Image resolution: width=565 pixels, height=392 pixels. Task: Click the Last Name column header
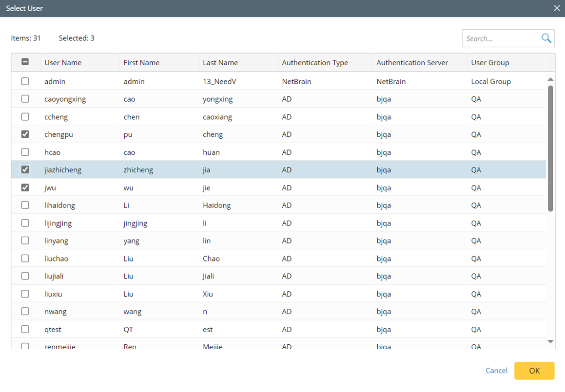[x=220, y=63]
